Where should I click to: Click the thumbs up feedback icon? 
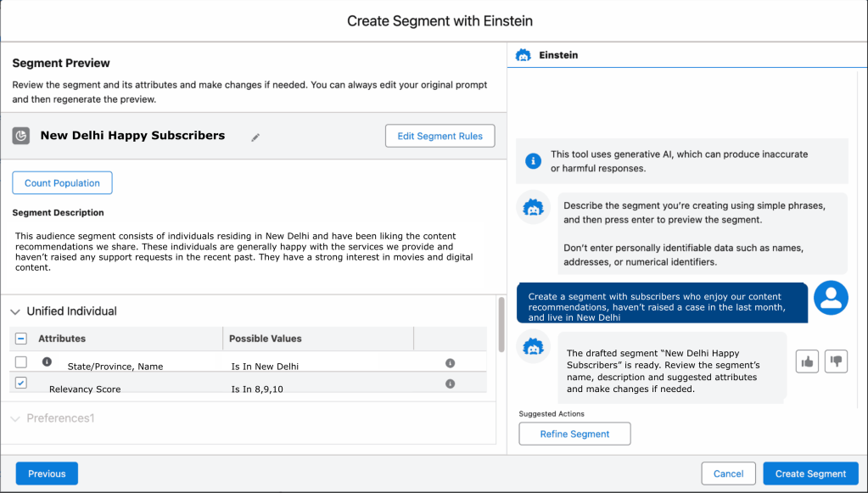(x=806, y=361)
